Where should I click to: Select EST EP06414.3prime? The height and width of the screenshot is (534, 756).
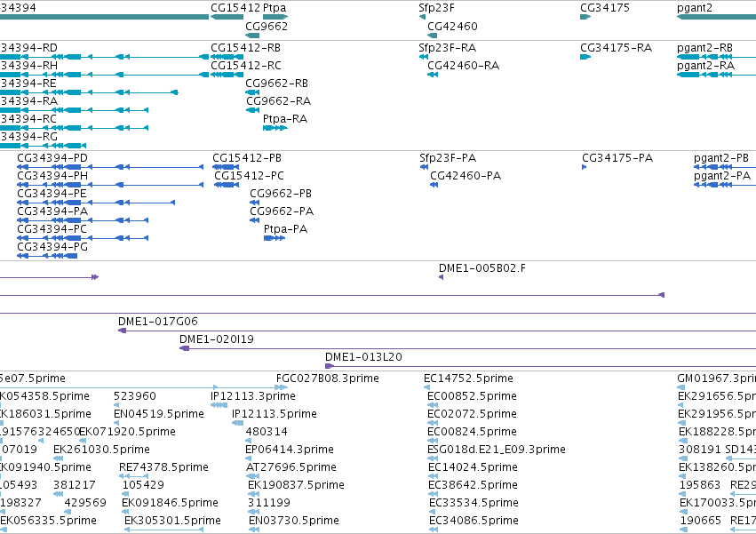coord(290,450)
